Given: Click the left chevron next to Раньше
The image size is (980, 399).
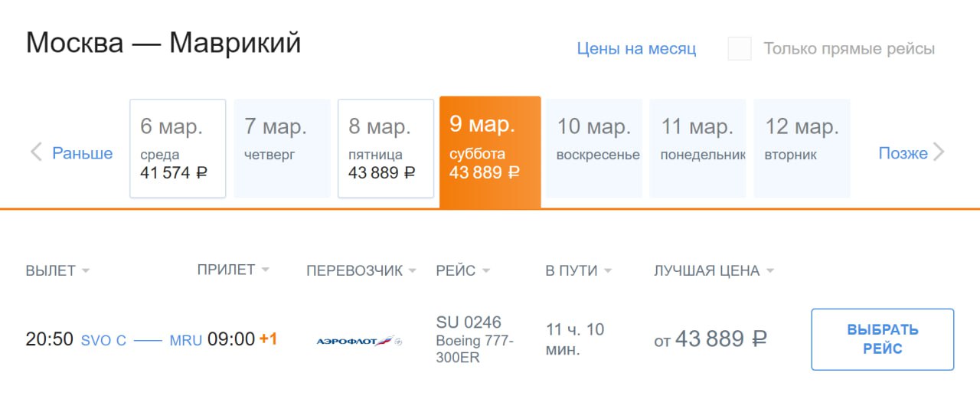Looking at the screenshot, I should (36, 153).
